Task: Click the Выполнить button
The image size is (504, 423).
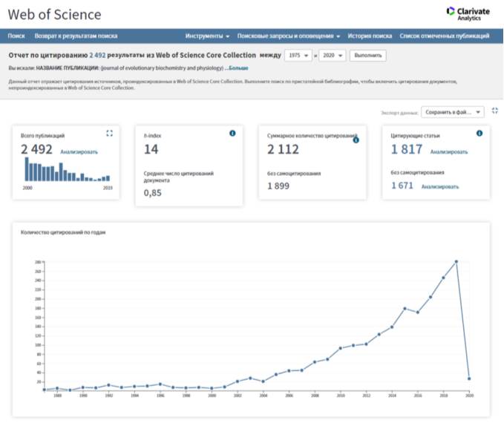Action: coord(368,56)
